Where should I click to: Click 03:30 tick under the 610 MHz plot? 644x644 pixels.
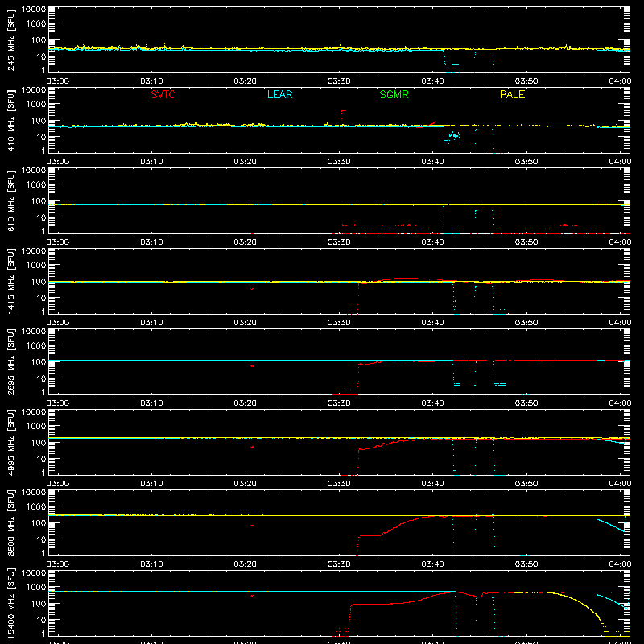coord(339,242)
